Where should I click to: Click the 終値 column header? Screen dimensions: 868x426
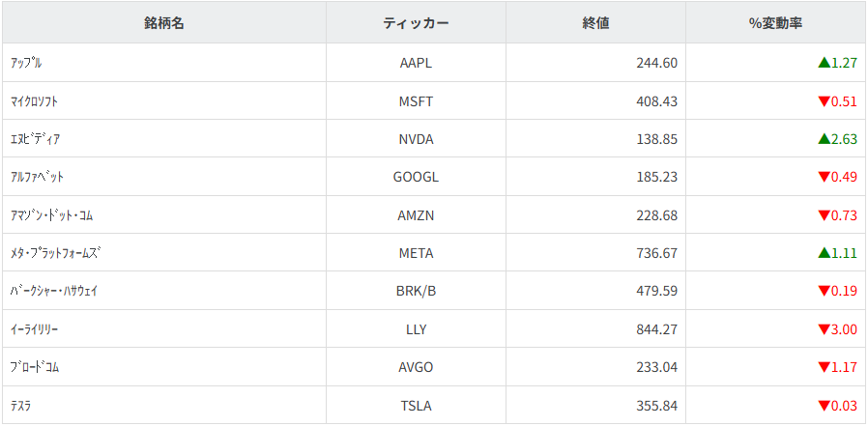tap(595, 23)
